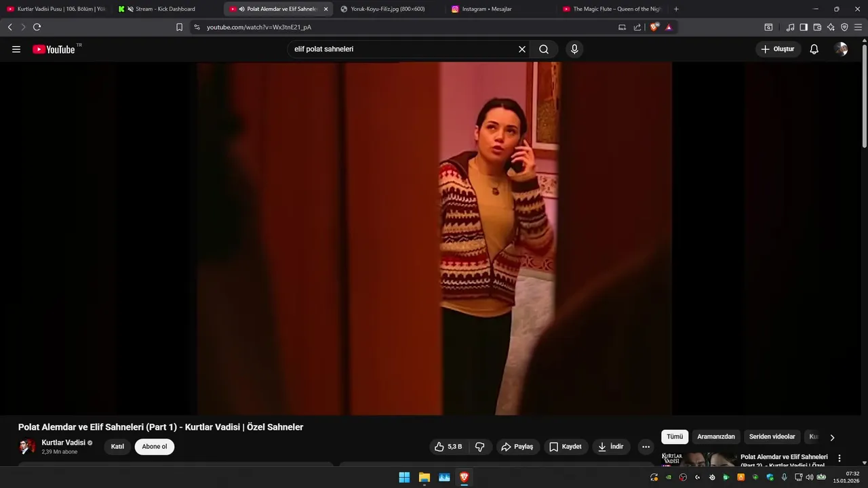Bookmark this page with the bookmark icon
868x488 pixels.
(x=179, y=27)
